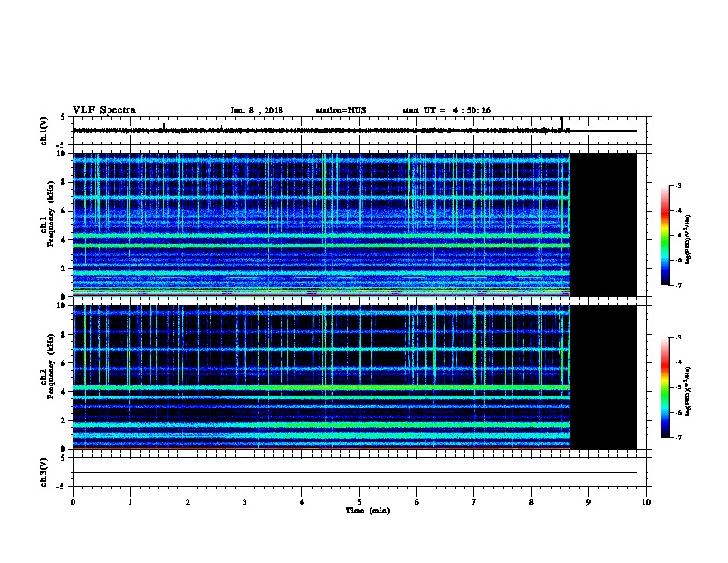The width and height of the screenshot is (728, 563).
Task: Click the time axis tick label "7"
Action: coord(474,502)
